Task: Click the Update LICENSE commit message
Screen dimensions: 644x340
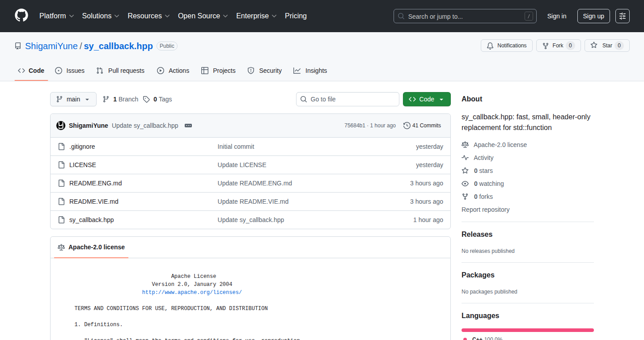Action: point(242,165)
